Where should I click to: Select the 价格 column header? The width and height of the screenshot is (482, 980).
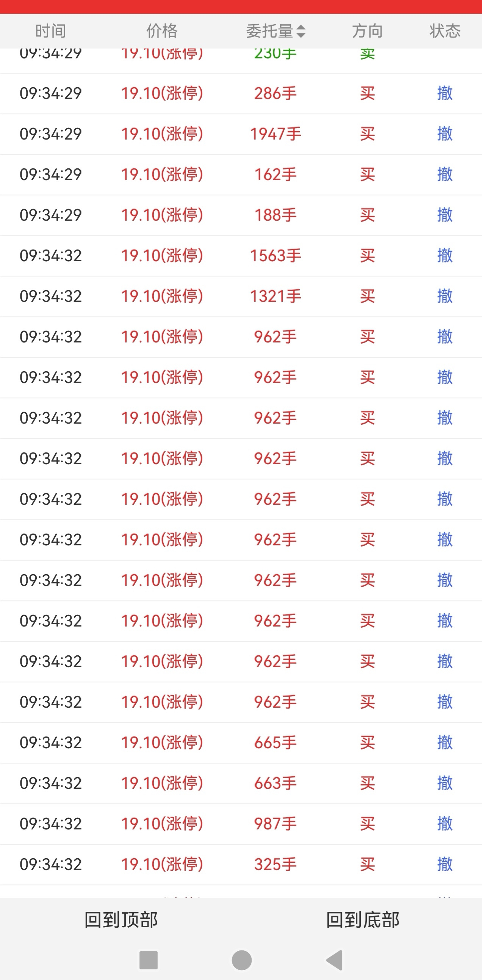(x=162, y=31)
